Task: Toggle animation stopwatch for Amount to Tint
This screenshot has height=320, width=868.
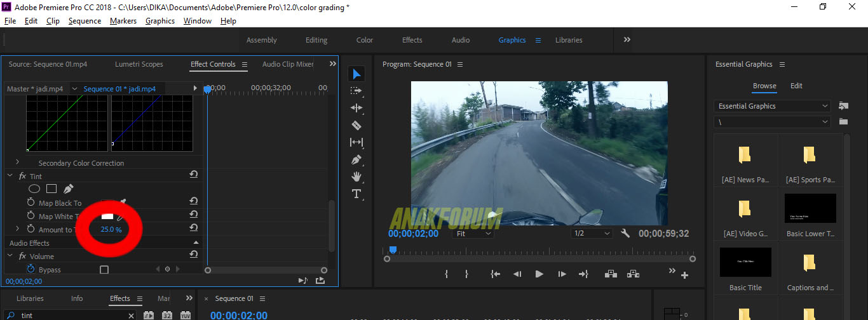Action: [31, 229]
